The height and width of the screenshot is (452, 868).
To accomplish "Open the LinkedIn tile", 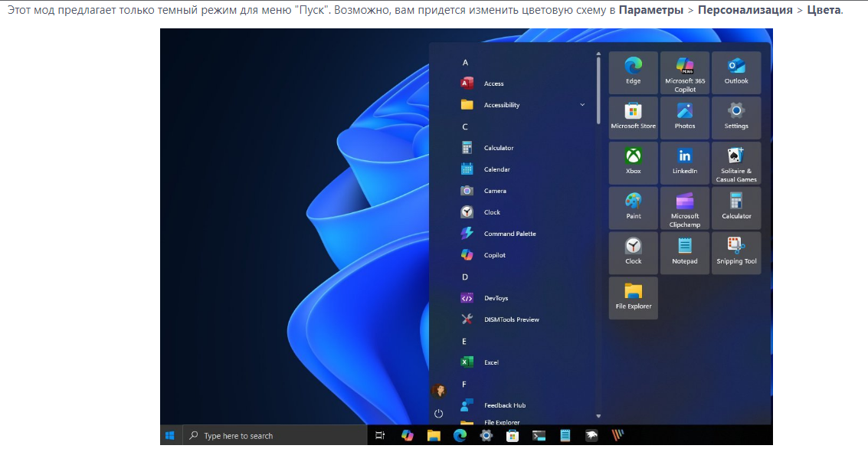I will pyautogui.click(x=685, y=162).
